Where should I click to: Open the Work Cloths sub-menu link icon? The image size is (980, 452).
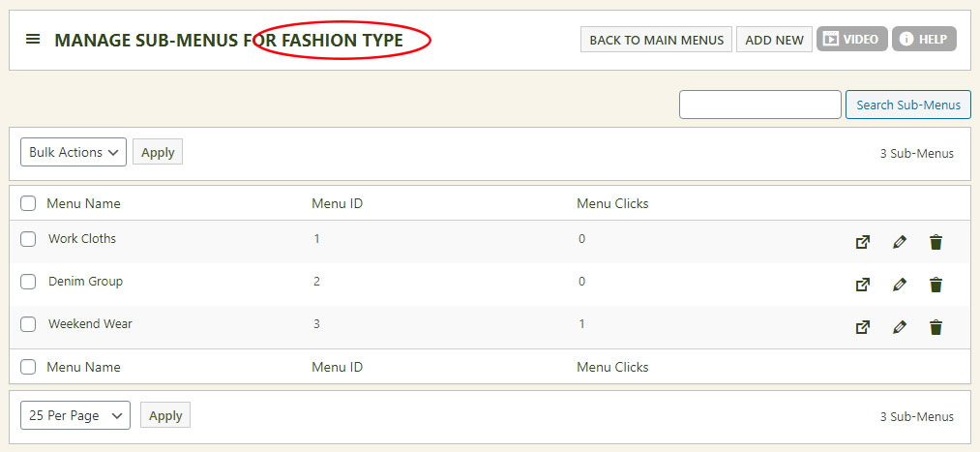(x=862, y=242)
